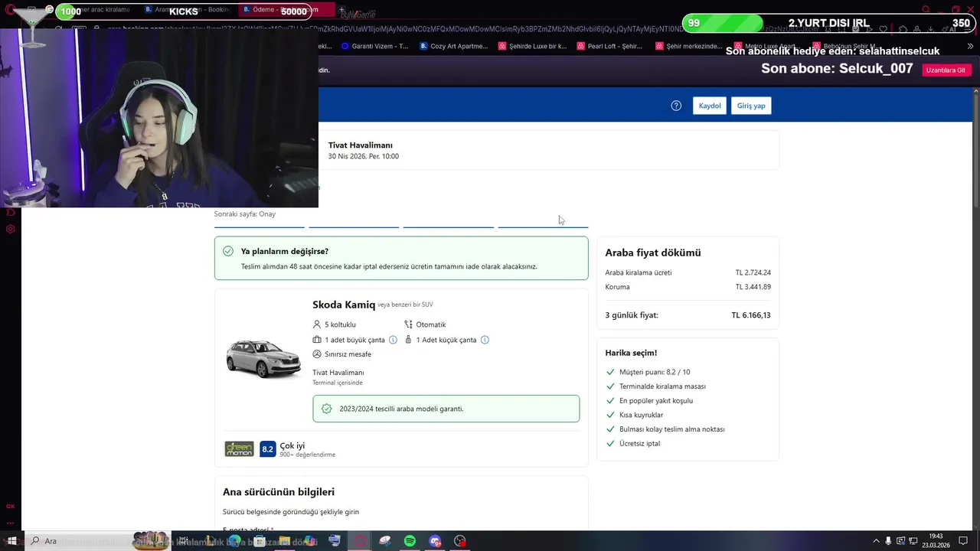
Task: Open Task View on the taskbar
Action: coord(184,541)
